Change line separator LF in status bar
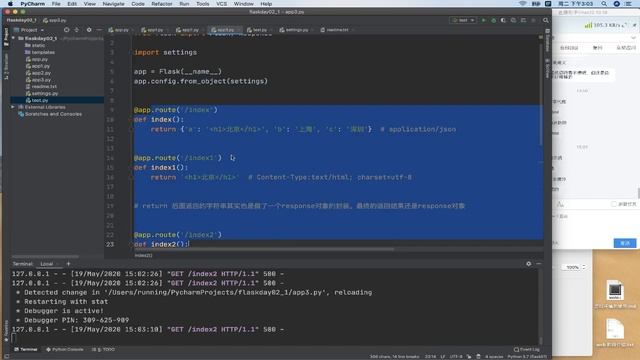Viewport: 640px width, 360px height. tap(442, 356)
